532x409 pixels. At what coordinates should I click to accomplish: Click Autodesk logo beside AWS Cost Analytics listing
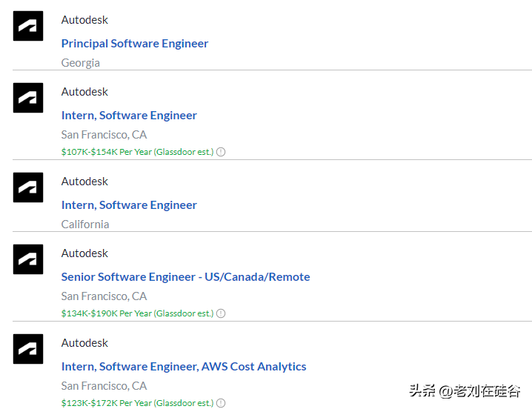point(28,349)
